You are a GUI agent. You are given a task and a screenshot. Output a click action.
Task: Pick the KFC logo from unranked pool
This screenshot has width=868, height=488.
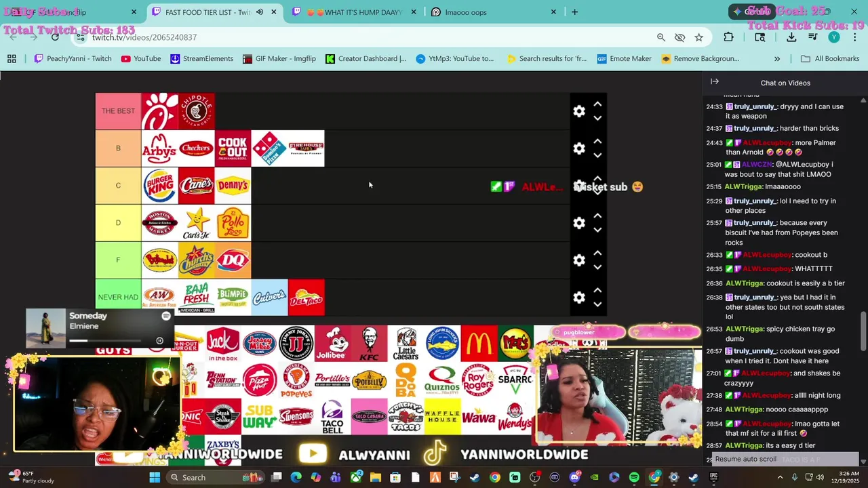tap(369, 344)
